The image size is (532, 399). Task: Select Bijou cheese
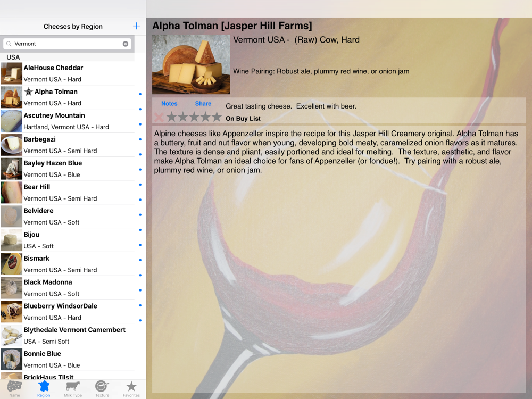[x=68, y=240]
